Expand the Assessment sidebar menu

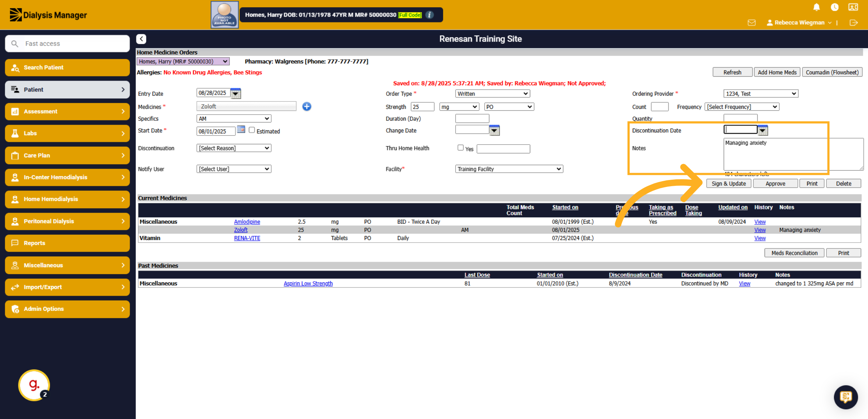tap(67, 111)
